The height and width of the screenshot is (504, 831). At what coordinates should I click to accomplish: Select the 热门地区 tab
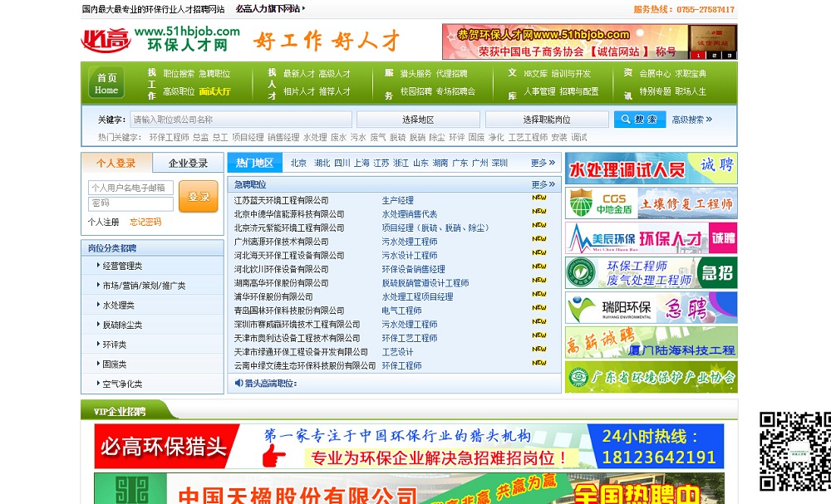click(254, 163)
